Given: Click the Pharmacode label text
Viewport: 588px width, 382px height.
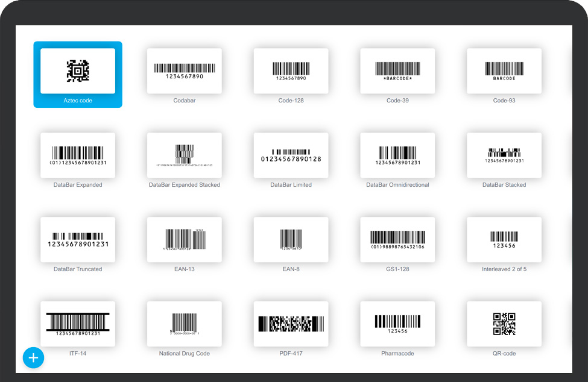Looking at the screenshot, I should (x=397, y=354).
